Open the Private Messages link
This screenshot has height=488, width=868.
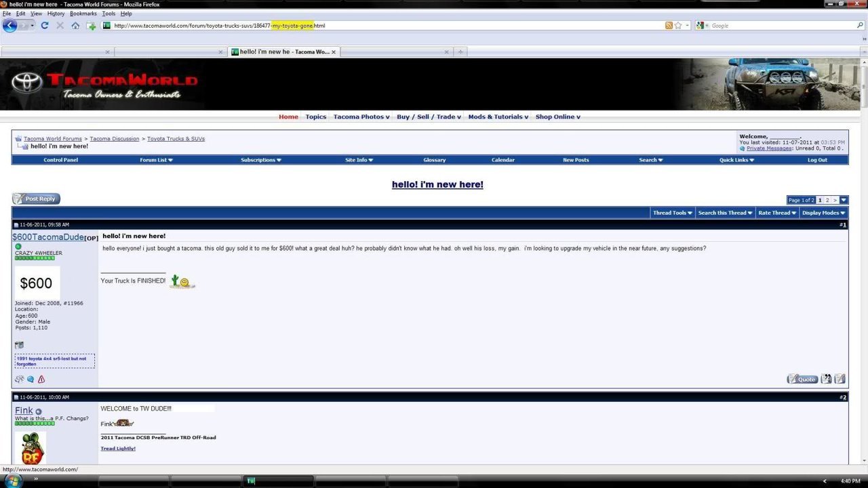[769, 148]
